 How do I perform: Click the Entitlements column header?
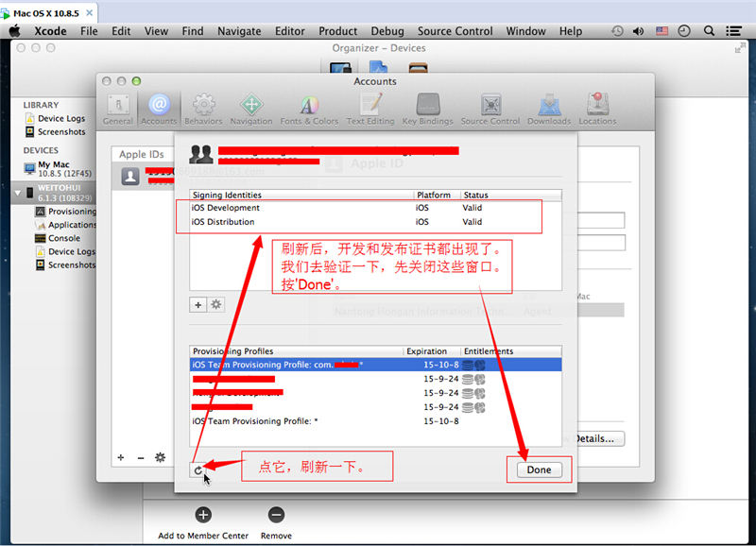point(510,350)
